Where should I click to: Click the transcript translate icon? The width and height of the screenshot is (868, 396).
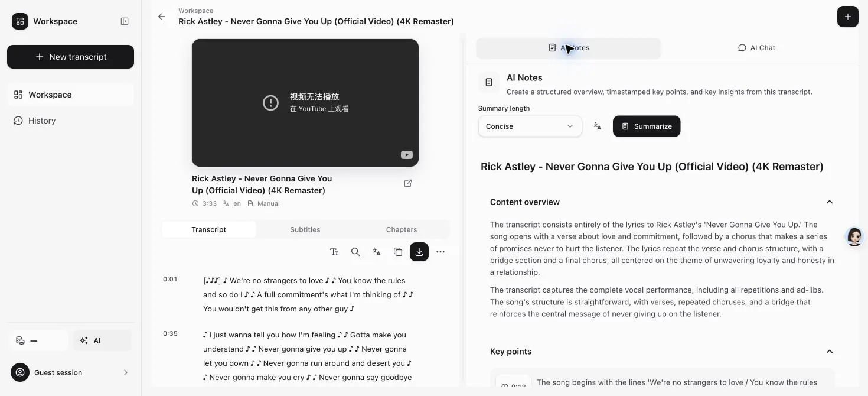point(377,252)
